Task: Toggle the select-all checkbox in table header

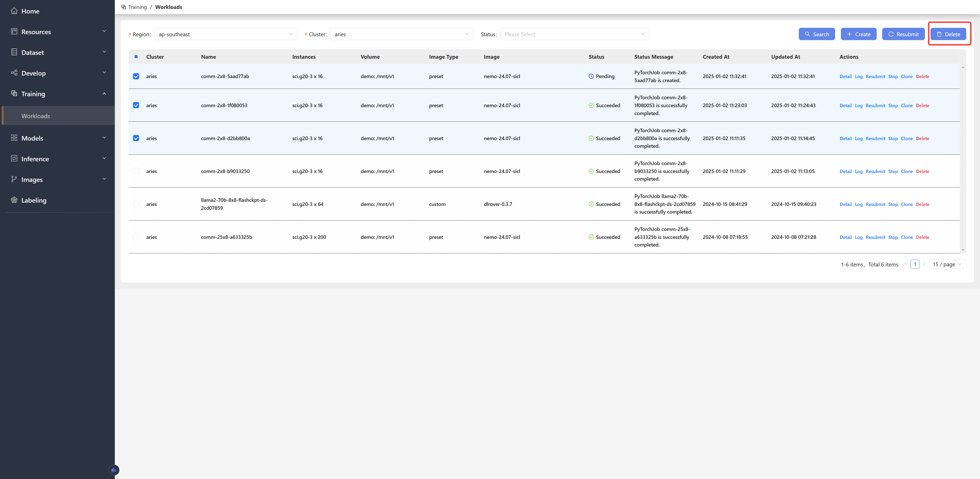Action: coord(136,57)
